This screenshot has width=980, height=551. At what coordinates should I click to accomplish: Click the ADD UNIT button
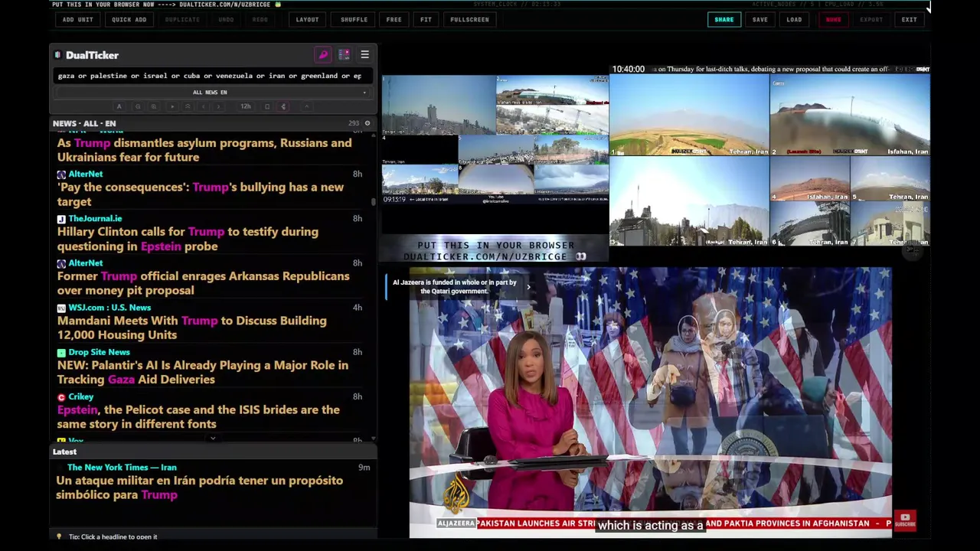(x=77, y=19)
